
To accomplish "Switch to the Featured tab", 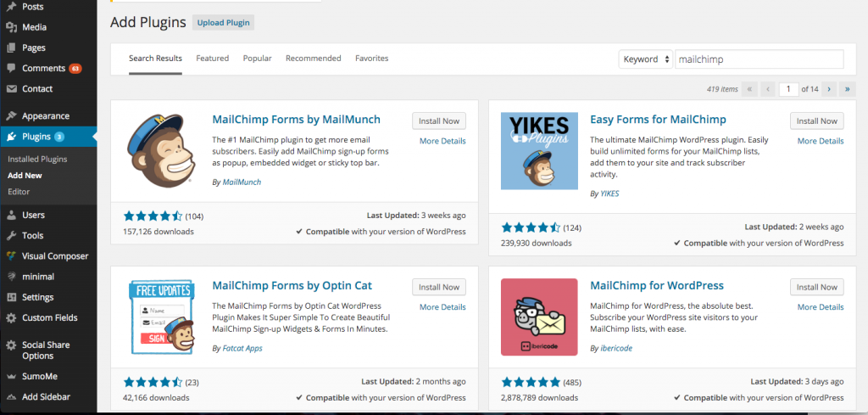I will pos(213,59).
